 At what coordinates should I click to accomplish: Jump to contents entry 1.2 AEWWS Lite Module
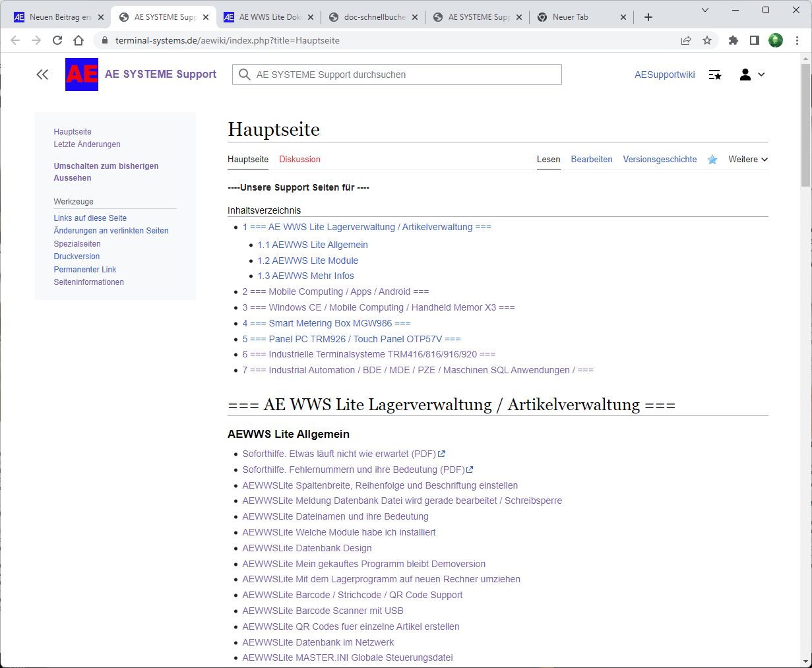tap(307, 260)
